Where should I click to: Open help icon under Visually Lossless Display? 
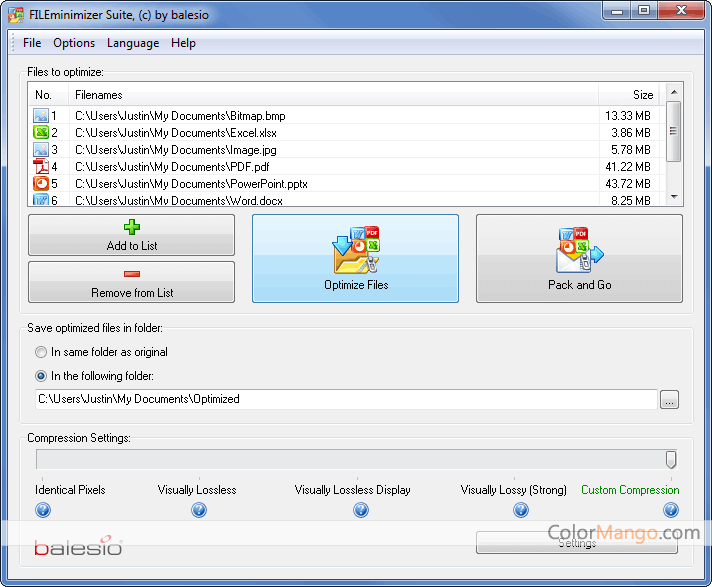click(x=360, y=510)
